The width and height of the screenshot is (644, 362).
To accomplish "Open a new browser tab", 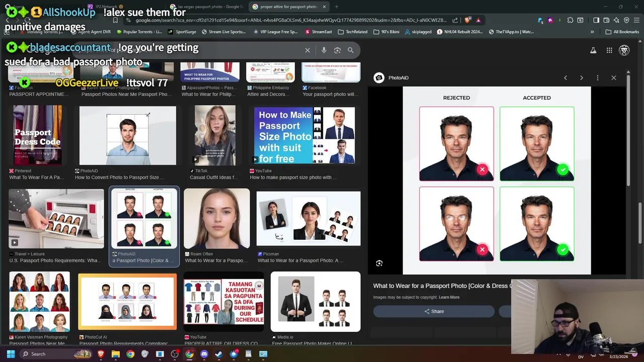I will click(x=337, y=7).
